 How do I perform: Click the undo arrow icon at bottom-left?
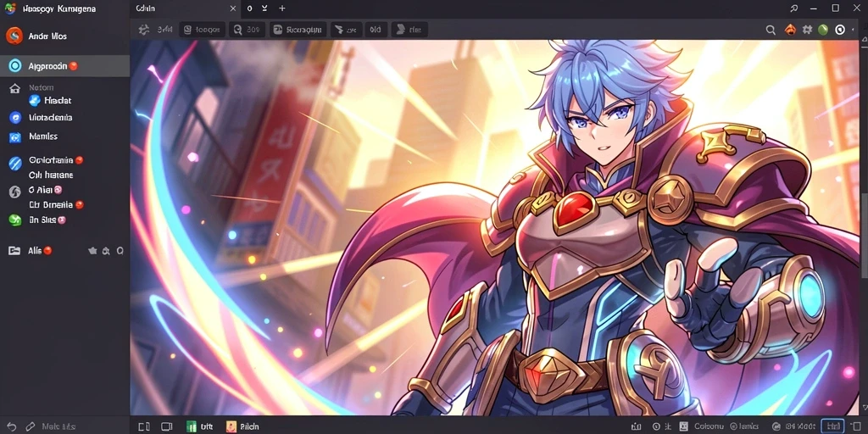[12, 427]
